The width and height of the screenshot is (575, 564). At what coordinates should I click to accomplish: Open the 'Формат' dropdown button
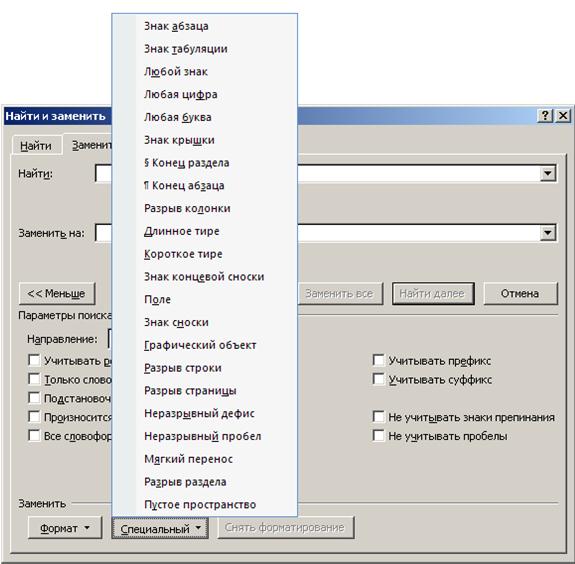pos(65,528)
